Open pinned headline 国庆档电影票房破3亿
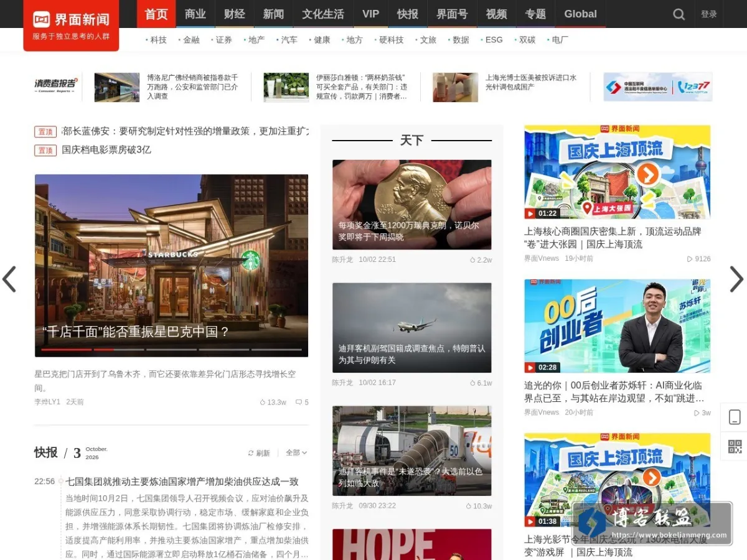 click(x=106, y=150)
